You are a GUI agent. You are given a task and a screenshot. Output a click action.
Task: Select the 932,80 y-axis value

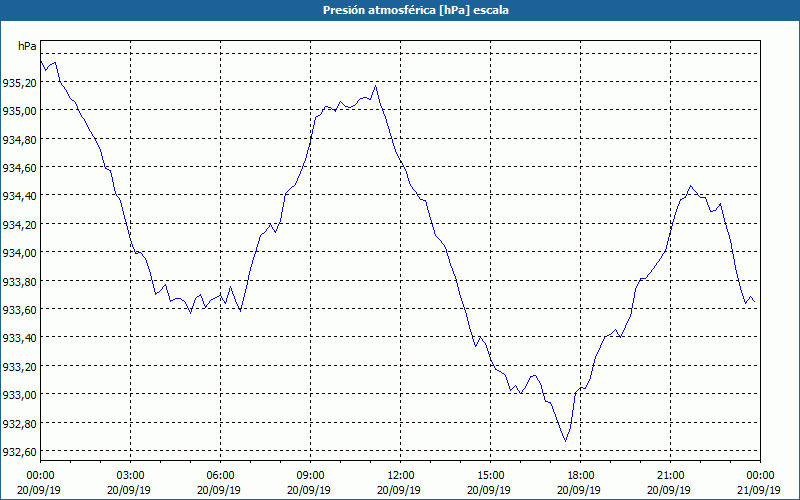20,423
